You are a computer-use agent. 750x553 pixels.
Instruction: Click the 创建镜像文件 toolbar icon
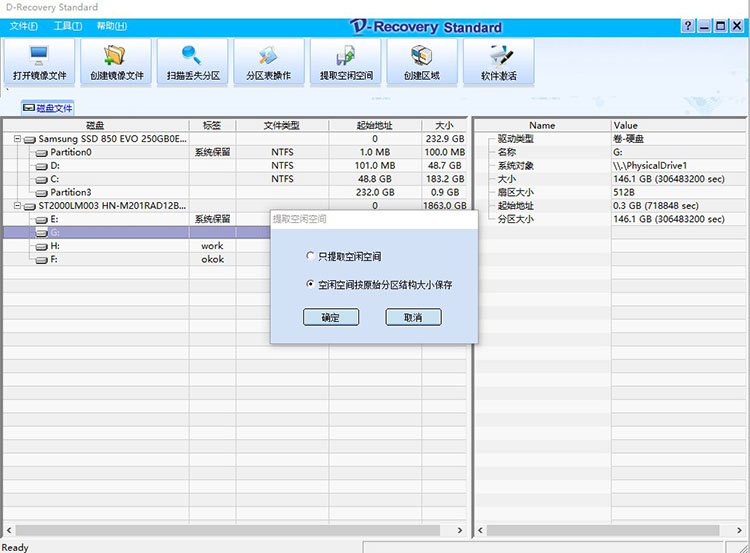pyautogui.click(x=116, y=63)
